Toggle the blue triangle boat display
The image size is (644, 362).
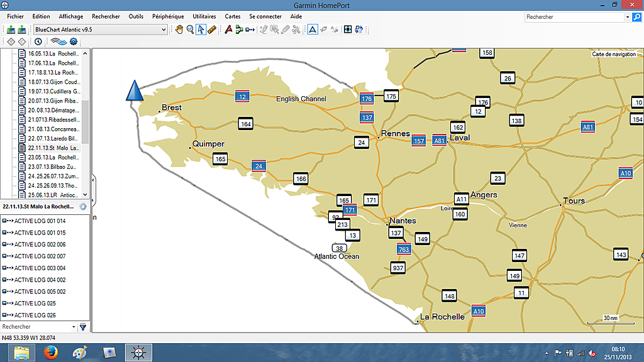pos(313,30)
